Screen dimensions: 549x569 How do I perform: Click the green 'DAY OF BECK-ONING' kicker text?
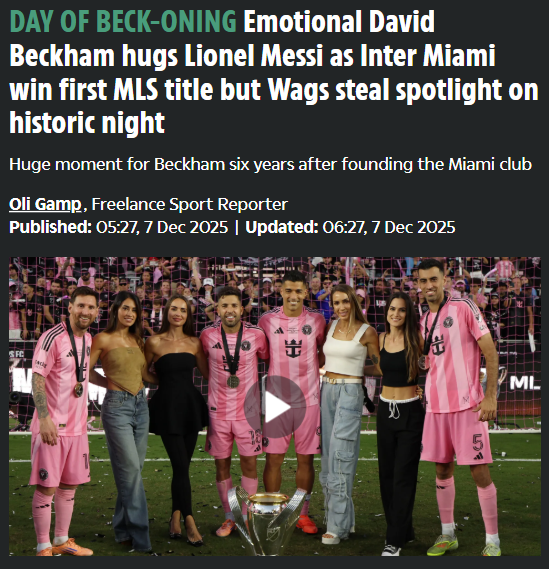coord(123,22)
